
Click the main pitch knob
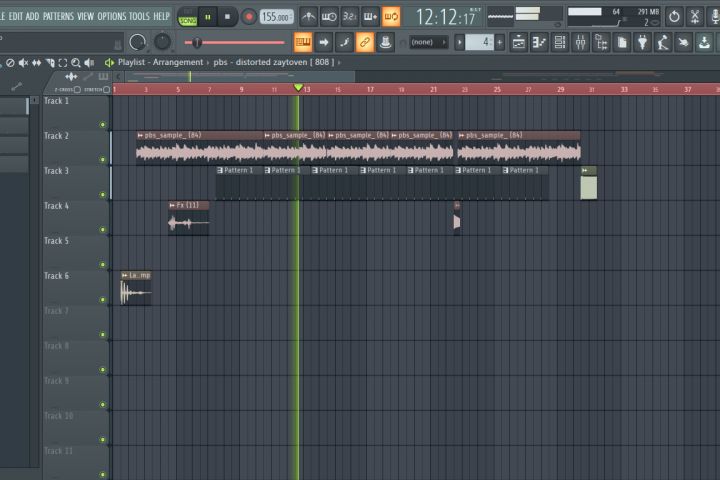click(x=162, y=42)
